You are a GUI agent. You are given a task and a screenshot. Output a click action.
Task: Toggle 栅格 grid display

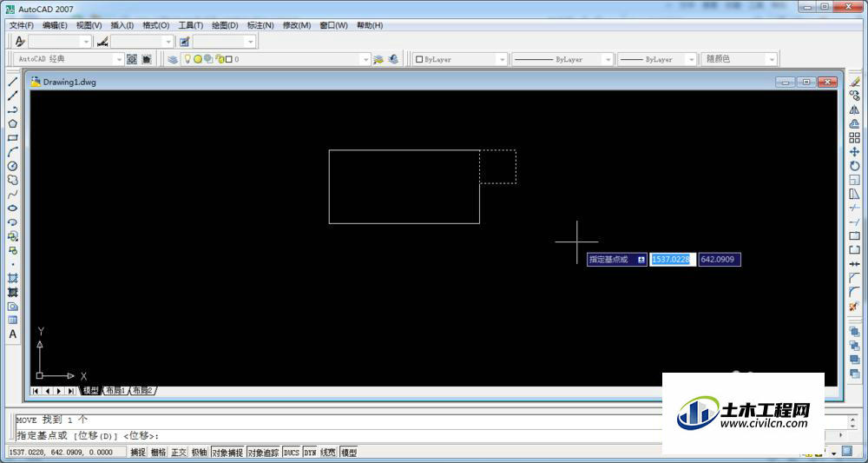point(158,453)
